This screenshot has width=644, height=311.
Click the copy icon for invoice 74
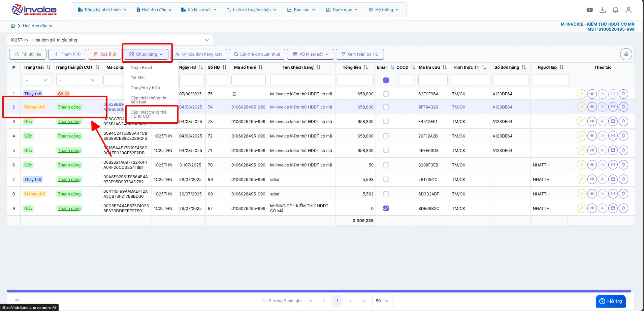623,107
